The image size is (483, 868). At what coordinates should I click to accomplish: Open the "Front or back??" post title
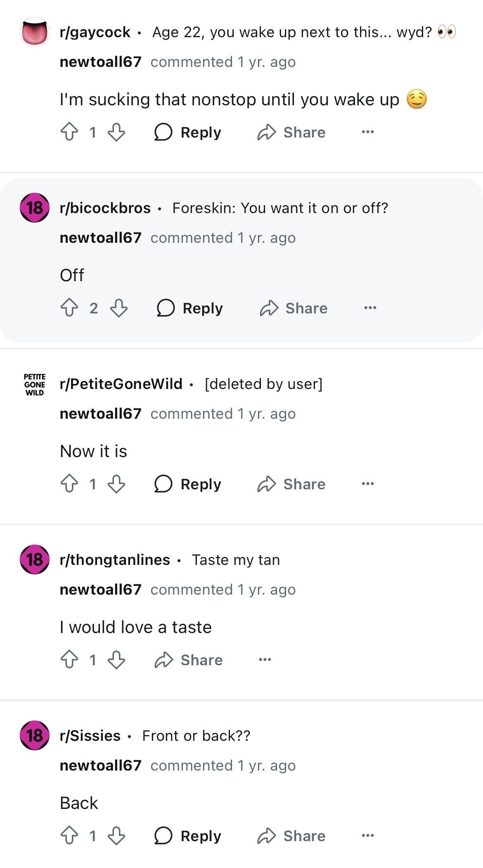[x=196, y=736]
